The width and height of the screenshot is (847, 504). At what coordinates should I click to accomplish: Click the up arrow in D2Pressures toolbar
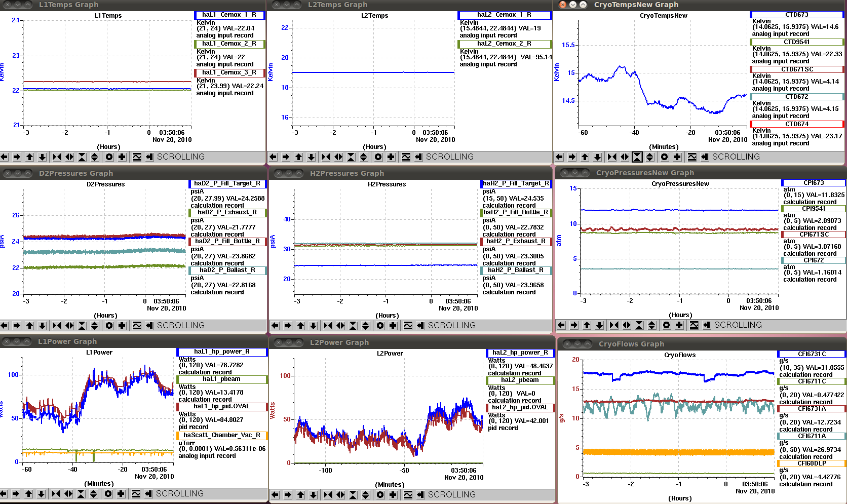29,326
